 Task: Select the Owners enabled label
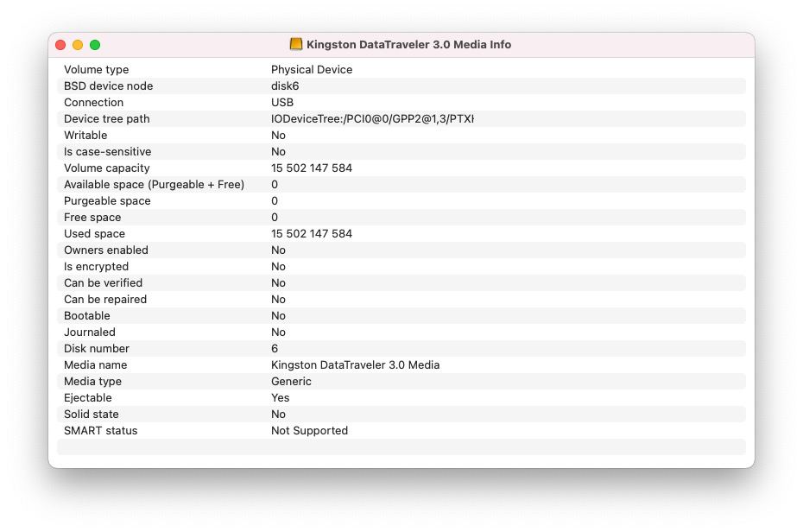pos(106,250)
